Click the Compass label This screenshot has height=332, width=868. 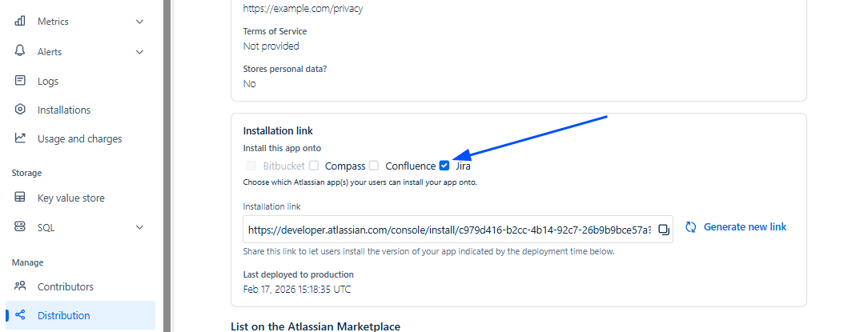pyautogui.click(x=345, y=166)
